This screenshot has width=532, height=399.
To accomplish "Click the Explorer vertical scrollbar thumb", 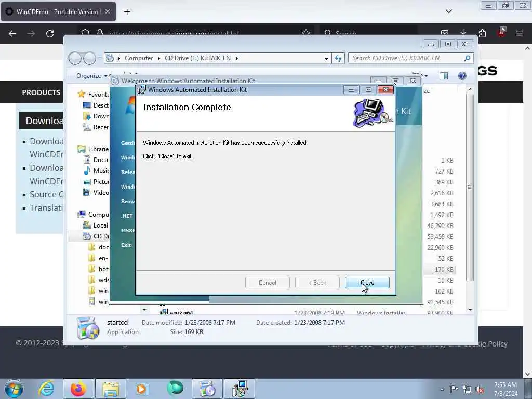I will (x=470, y=187).
